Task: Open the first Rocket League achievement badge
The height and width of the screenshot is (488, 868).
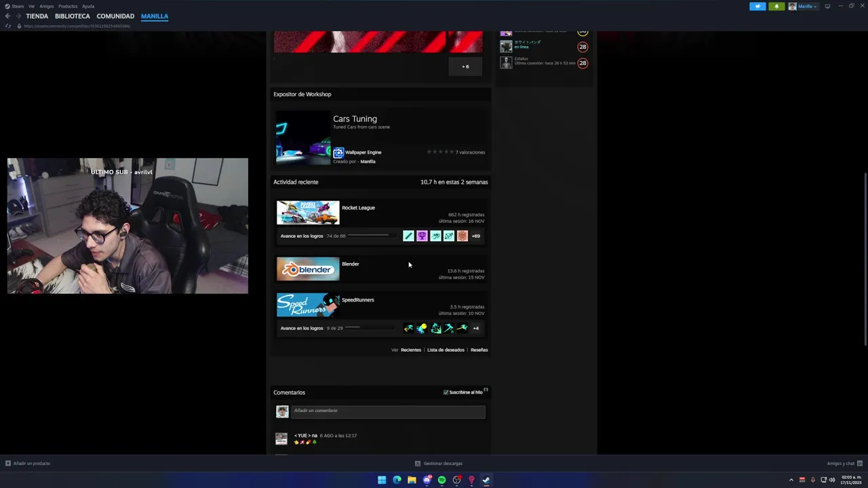Action: tap(408, 236)
